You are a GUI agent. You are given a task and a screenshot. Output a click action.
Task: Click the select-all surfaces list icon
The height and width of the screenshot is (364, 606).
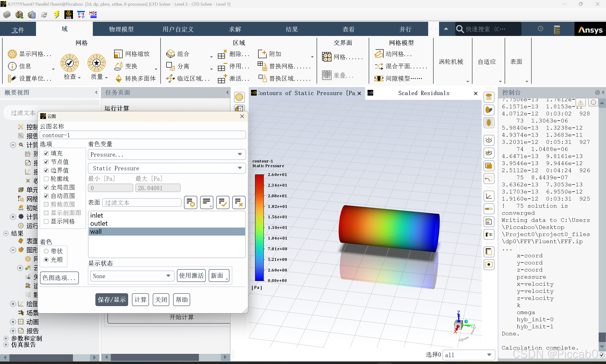tap(222, 202)
